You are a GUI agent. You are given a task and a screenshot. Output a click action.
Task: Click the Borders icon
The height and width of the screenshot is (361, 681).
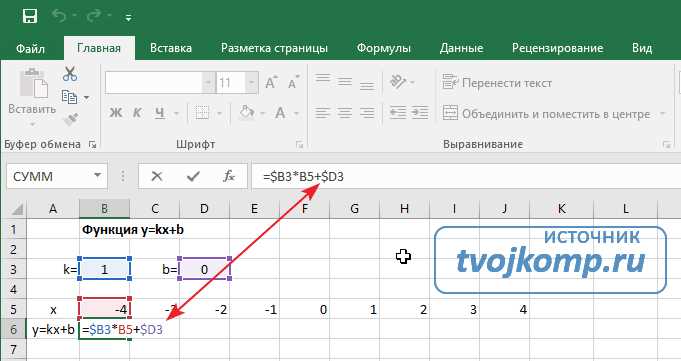click(202, 113)
